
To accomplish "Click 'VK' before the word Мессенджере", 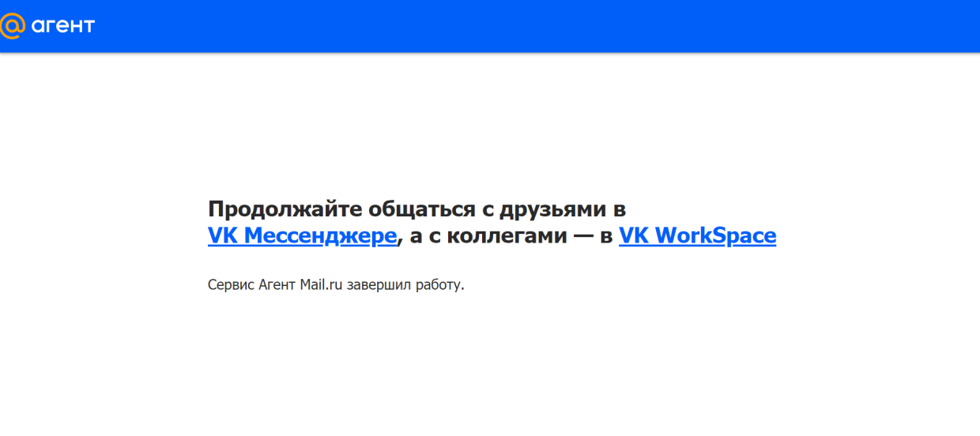I will point(223,235).
